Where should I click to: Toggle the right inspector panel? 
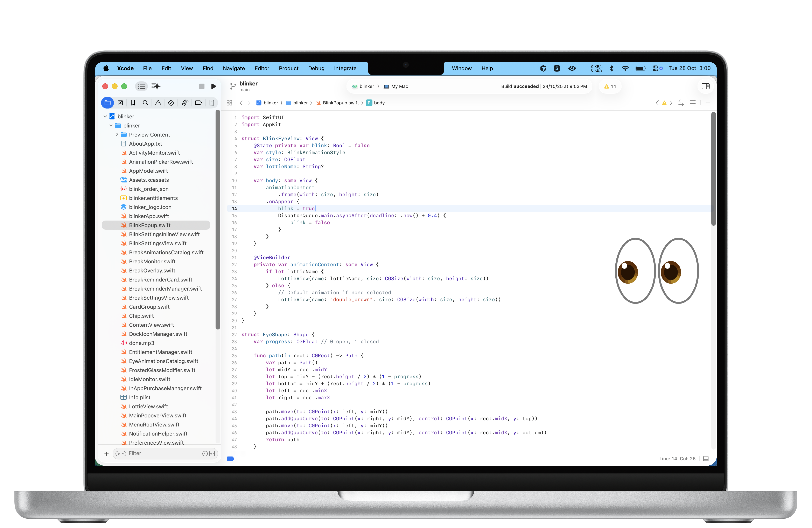705,86
